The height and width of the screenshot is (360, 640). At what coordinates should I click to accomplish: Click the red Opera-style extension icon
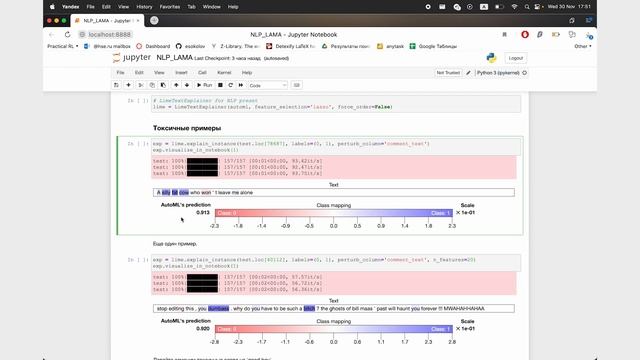pos(525,35)
